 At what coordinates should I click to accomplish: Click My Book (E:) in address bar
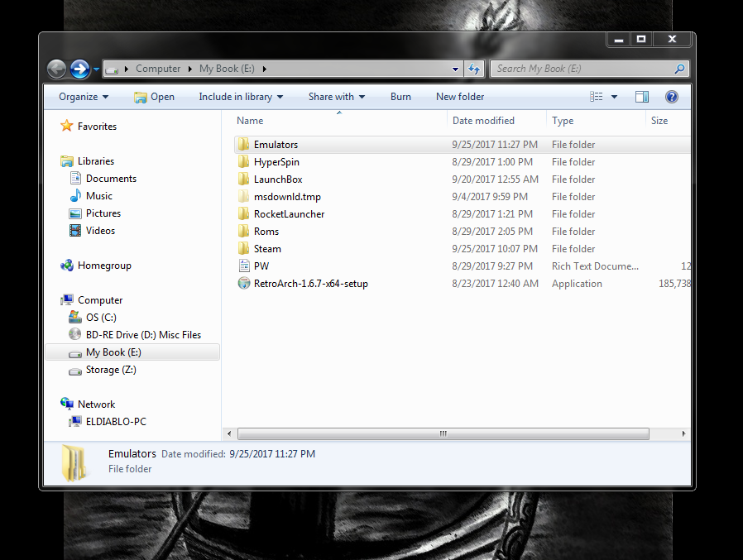point(227,69)
